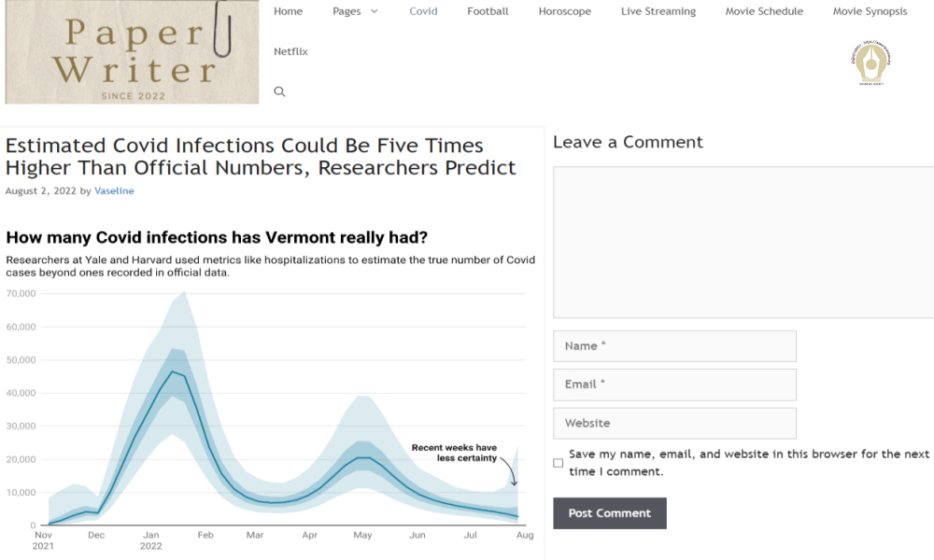
Task: Focus the Email input field
Action: tap(674, 385)
